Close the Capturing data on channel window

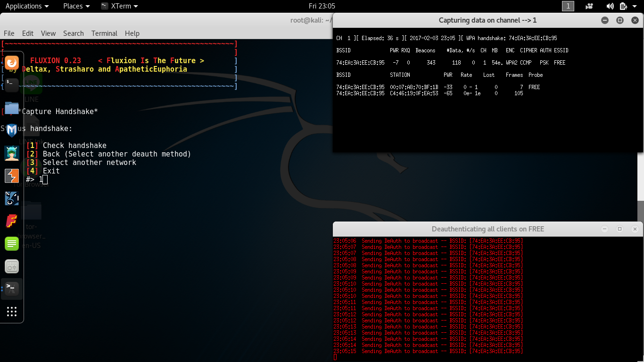click(635, 20)
